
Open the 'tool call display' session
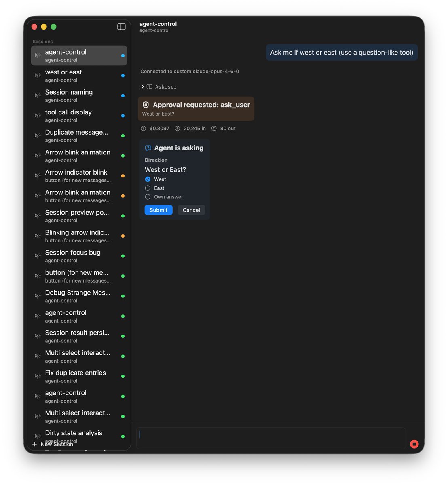click(x=79, y=116)
